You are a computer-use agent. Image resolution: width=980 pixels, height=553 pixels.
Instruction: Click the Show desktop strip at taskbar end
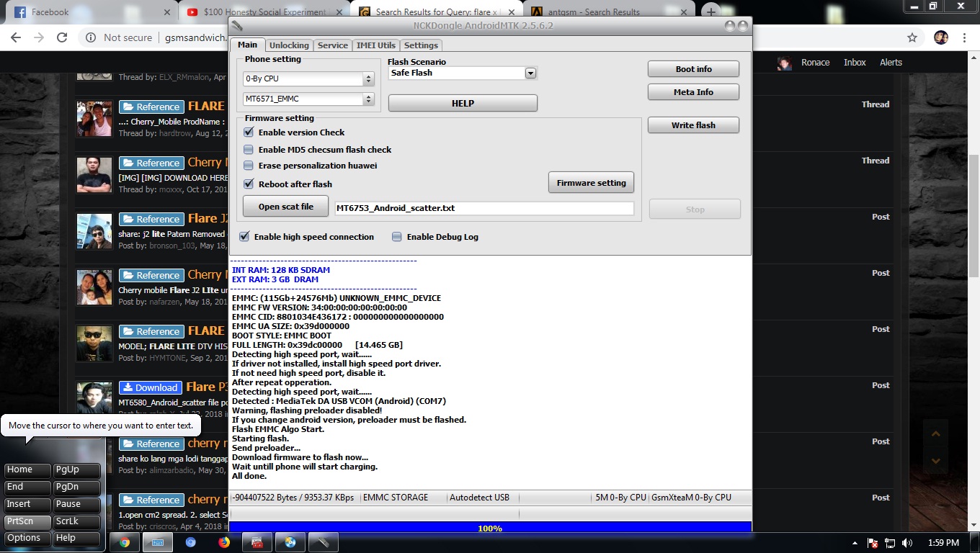coord(975,543)
